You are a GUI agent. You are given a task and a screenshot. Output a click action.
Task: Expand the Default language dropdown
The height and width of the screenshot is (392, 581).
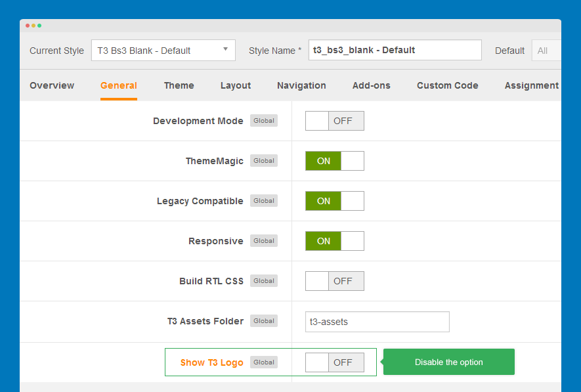tap(546, 51)
